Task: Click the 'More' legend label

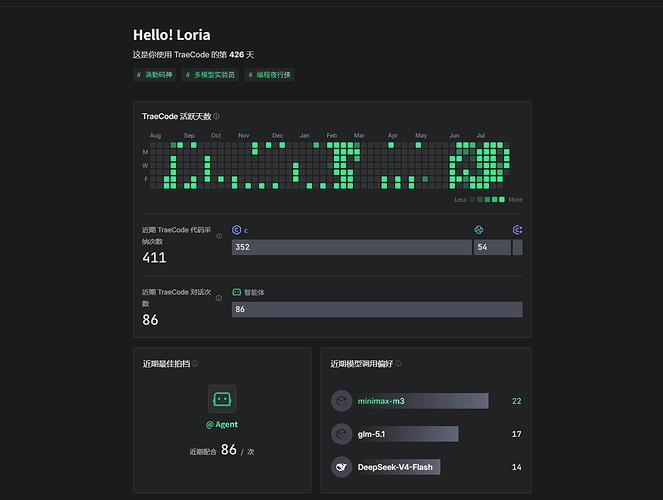Action: 515,199
